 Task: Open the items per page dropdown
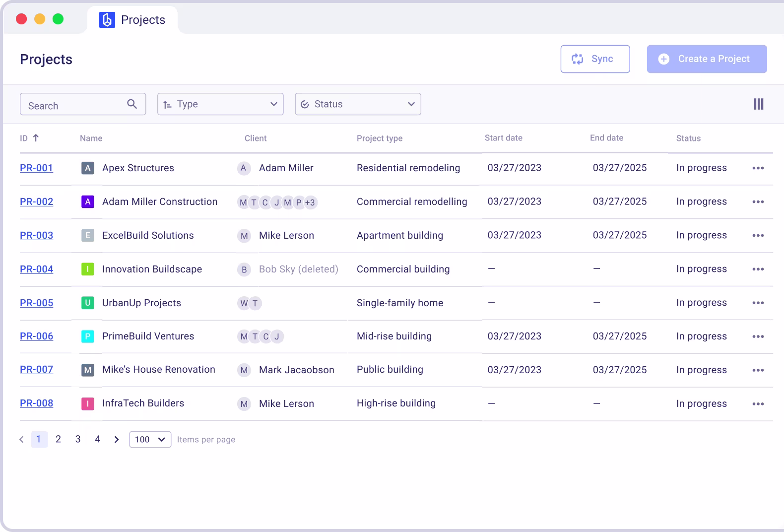(150, 439)
